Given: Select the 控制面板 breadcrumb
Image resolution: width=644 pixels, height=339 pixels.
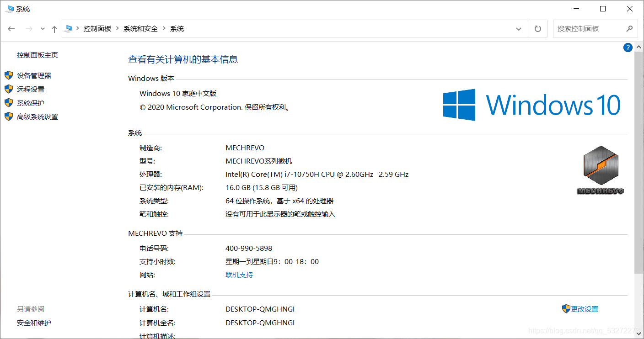Looking at the screenshot, I should click(97, 28).
